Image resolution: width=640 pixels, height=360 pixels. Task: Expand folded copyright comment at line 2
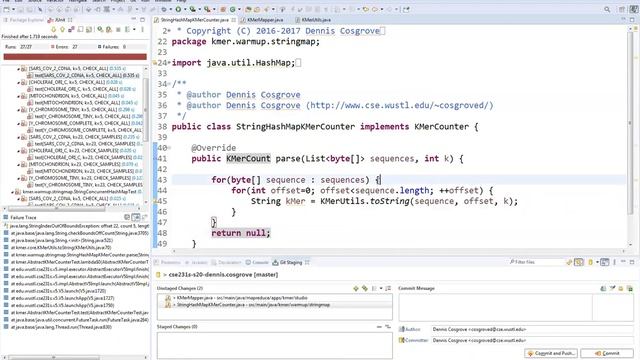click(x=169, y=31)
